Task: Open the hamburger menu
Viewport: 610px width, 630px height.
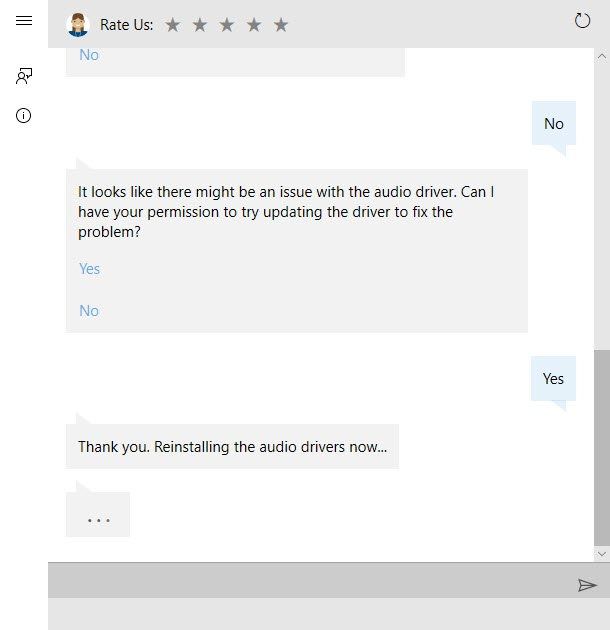Action: point(24,20)
